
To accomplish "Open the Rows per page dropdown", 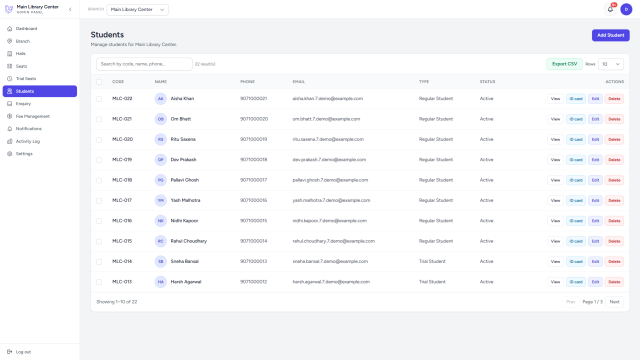I will 611,64.
